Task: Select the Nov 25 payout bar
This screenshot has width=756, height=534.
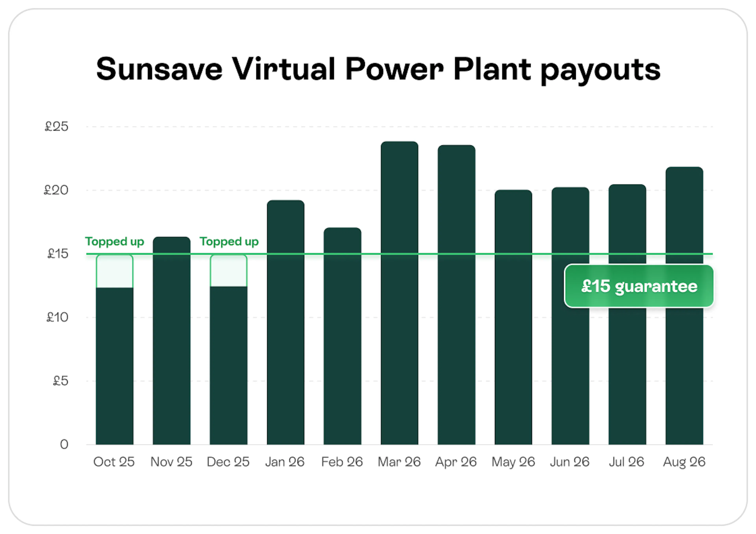Action: tap(171, 341)
